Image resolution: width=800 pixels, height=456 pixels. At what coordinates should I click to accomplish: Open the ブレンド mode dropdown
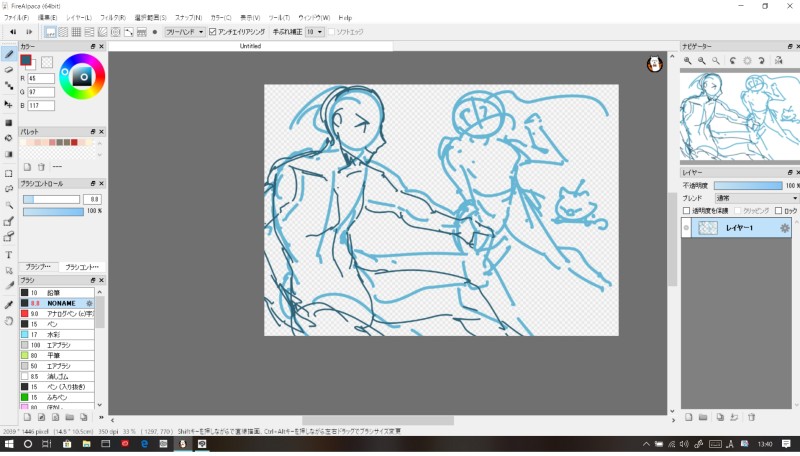756,198
